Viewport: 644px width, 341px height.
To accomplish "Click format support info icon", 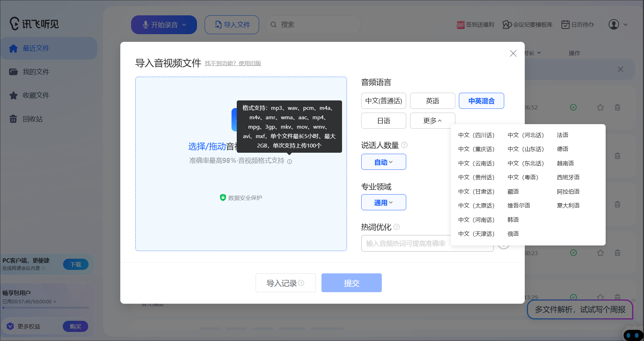I will click(x=289, y=161).
